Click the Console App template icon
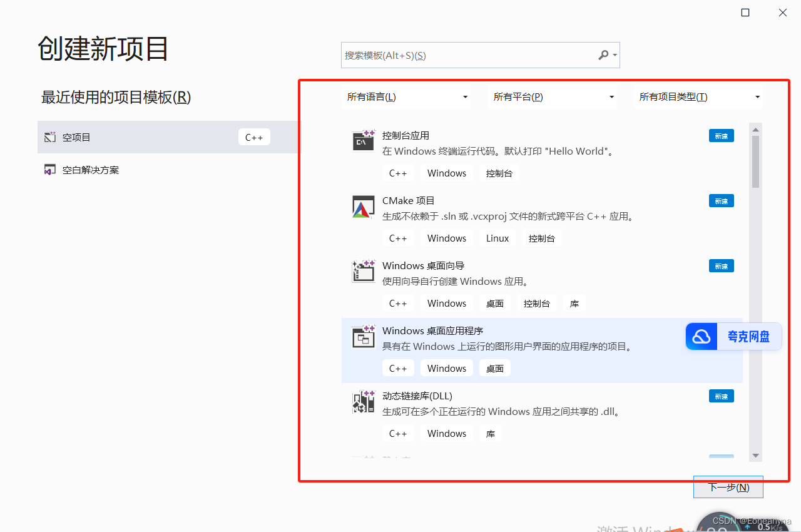801x532 pixels. pos(364,141)
